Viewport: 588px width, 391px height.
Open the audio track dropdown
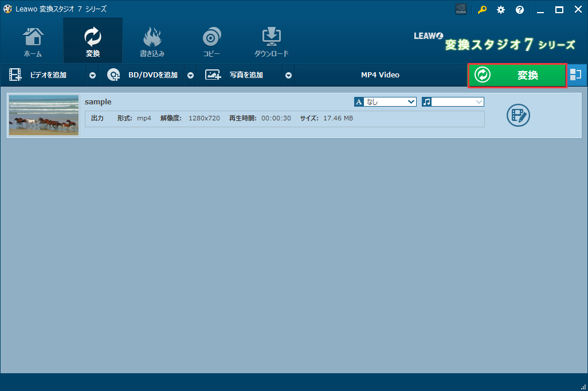[452, 101]
